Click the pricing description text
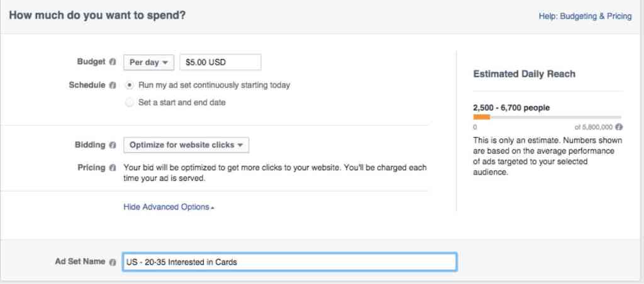This screenshot has height=284, width=644. pyautogui.click(x=275, y=173)
